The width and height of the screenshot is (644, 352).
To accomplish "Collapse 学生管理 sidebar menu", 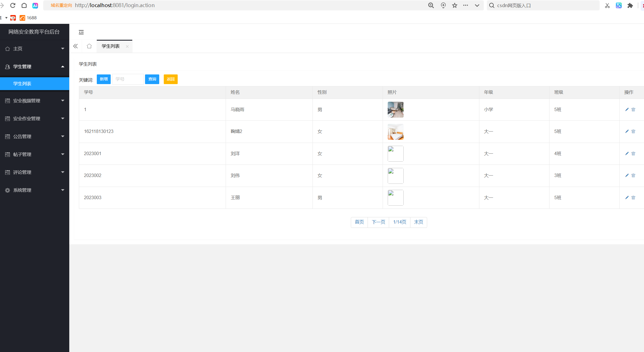I will tap(35, 66).
